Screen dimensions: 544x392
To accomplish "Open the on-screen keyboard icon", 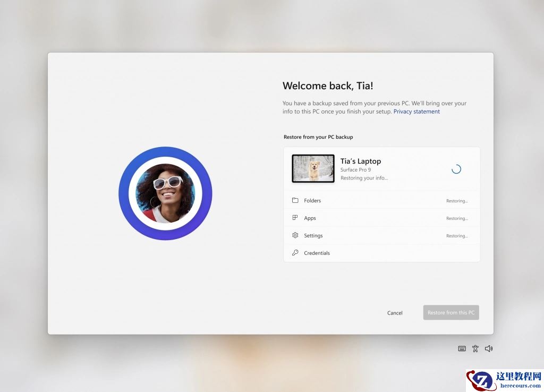I will point(462,348).
